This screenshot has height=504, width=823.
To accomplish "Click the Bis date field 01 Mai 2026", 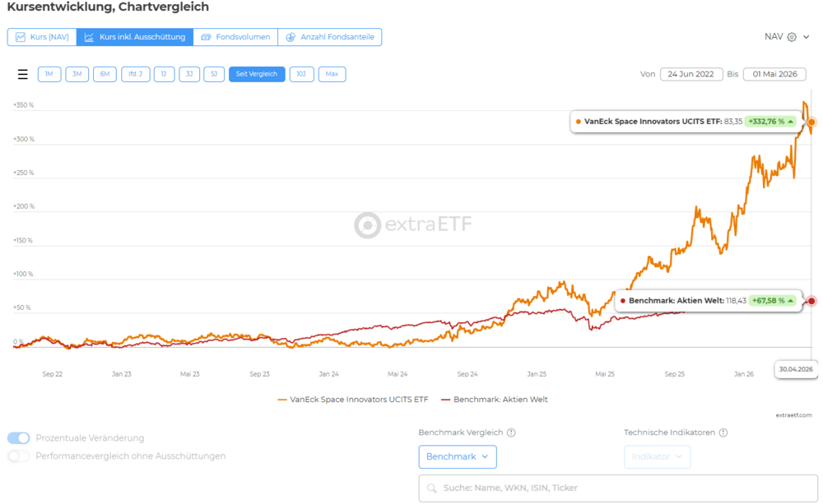I will point(774,74).
